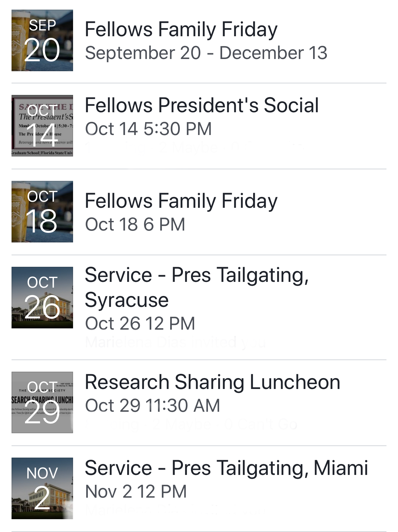Tap the Nov 2 event thumbnail
The height and width of the screenshot is (532, 398).
coord(42,488)
